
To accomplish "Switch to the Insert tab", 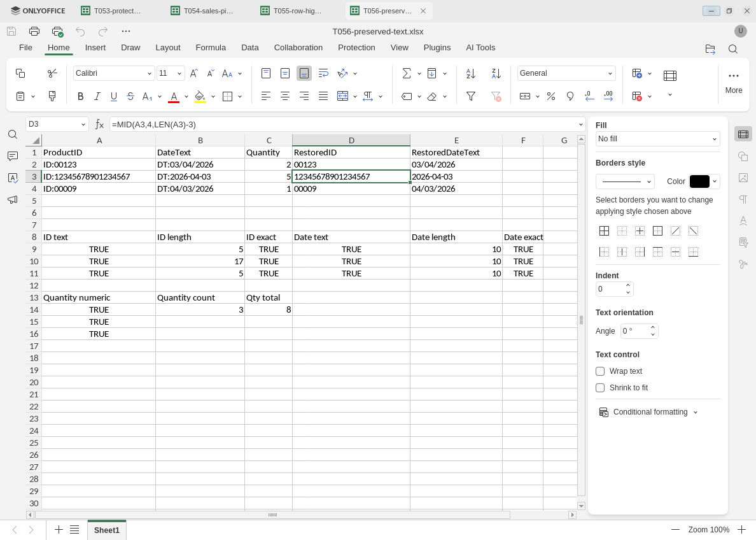I will (x=95, y=48).
